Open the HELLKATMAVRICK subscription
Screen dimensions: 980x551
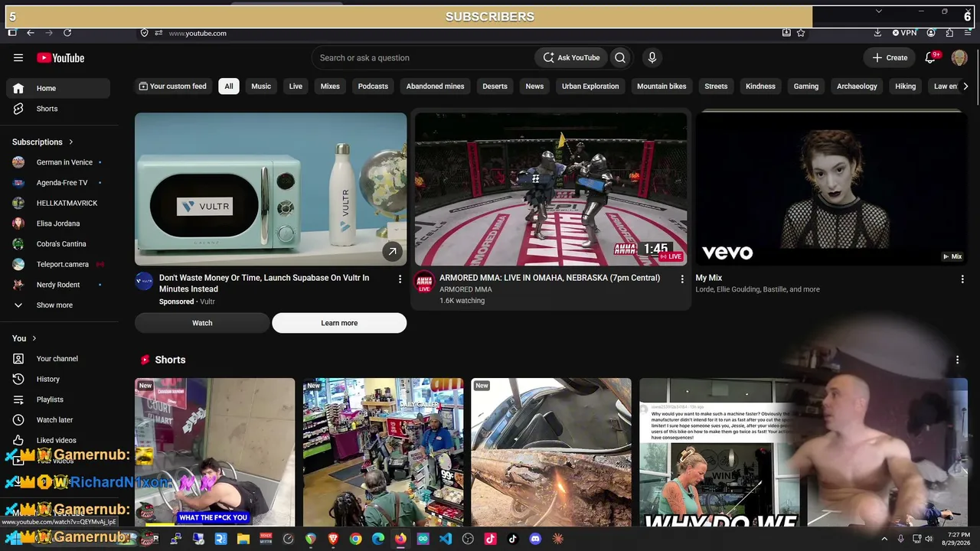(x=58, y=203)
